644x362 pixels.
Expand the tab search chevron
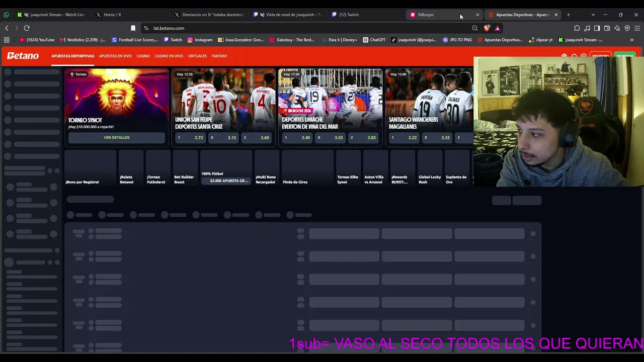coord(593,15)
